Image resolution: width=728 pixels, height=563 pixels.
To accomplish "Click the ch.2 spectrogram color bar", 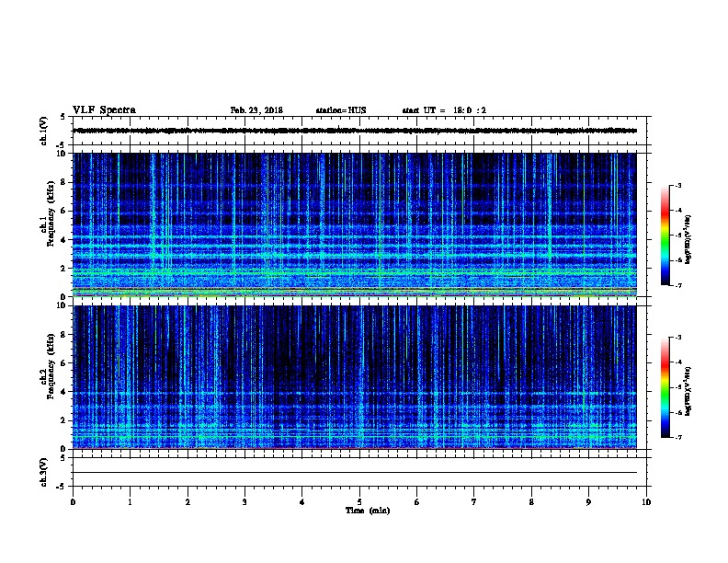I will [665, 387].
